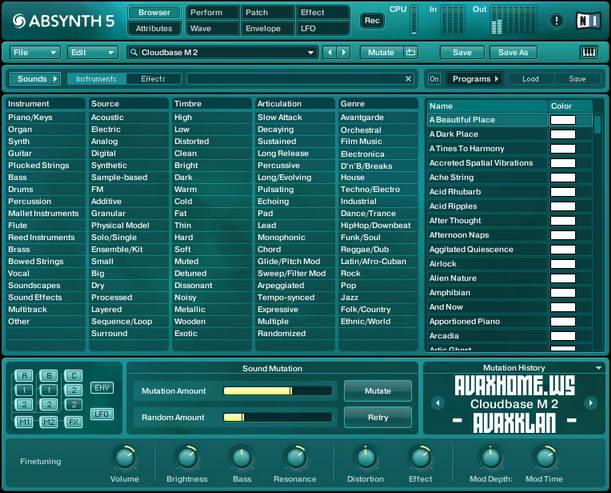Click the Bass knob
This screenshot has width=611, height=493.
(x=242, y=458)
